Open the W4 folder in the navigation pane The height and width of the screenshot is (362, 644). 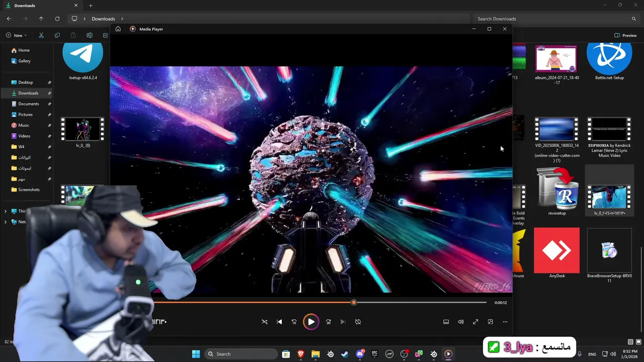(x=21, y=147)
